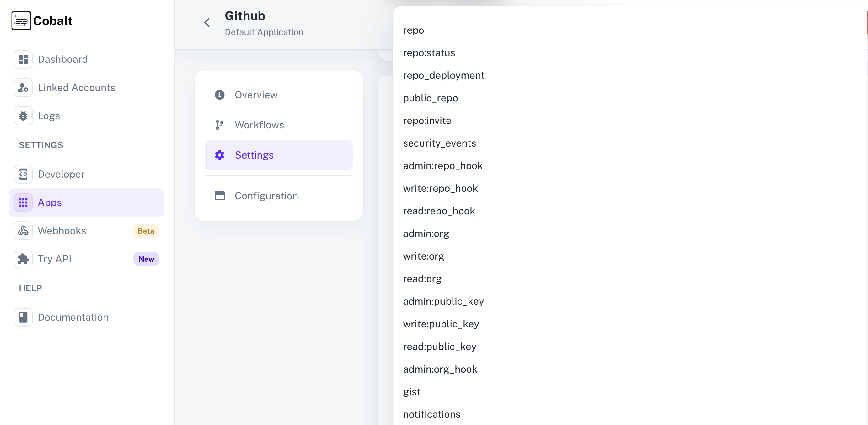Open Documentation via the book icon
The width and height of the screenshot is (868, 425).
(x=23, y=317)
